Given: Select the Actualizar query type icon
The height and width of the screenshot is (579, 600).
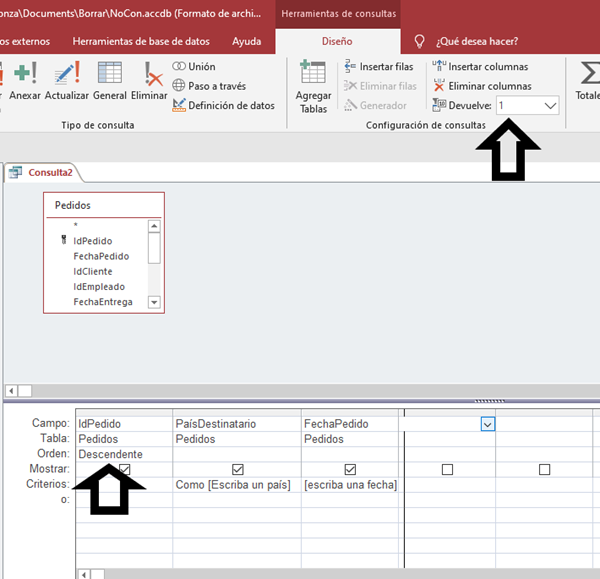Looking at the screenshot, I should click(x=67, y=80).
